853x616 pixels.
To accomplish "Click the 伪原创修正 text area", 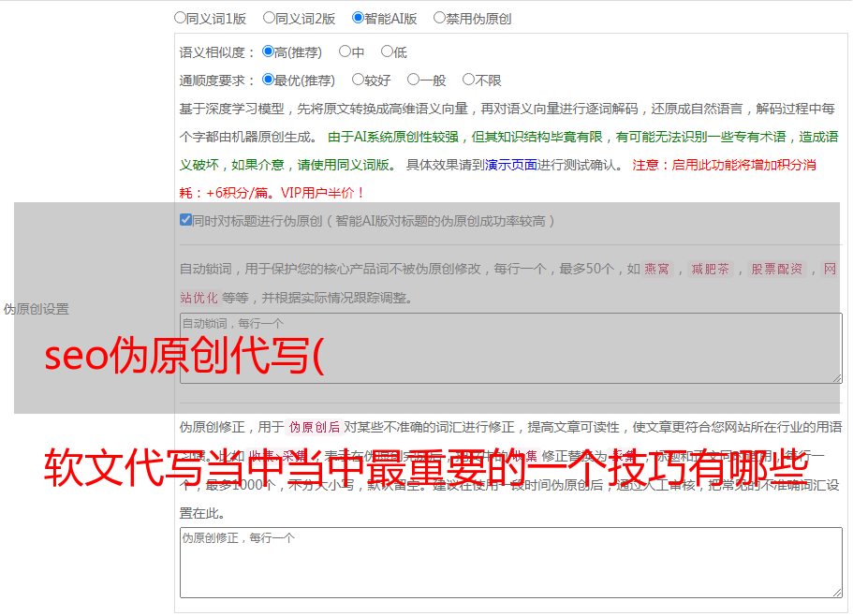I will pyautogui.click(x=511, y=563).
